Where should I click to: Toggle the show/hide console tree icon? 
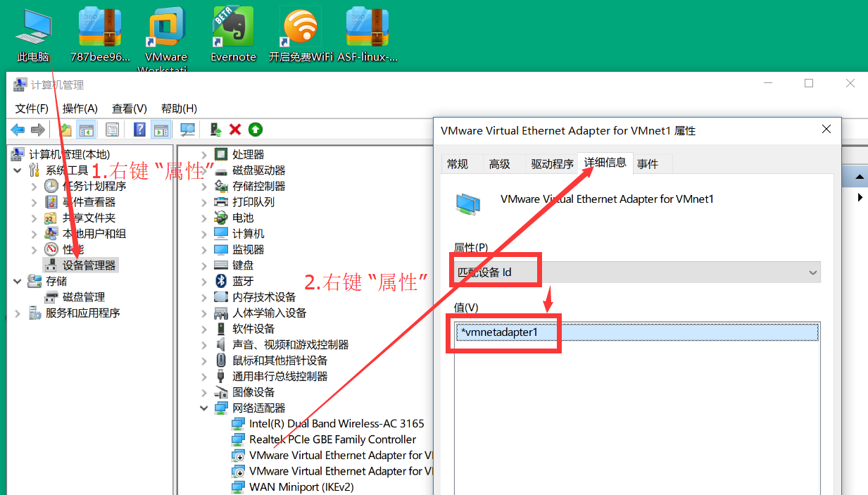(87, 130)
